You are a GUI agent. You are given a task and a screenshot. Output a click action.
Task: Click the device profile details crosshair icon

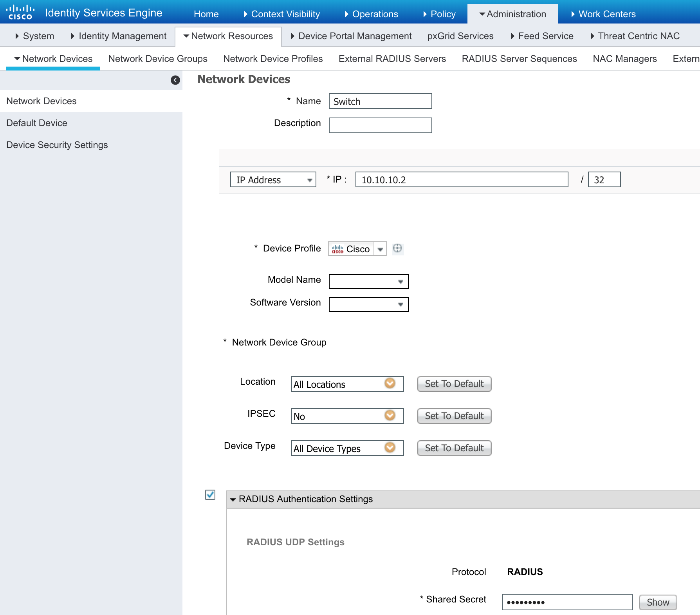397,248
